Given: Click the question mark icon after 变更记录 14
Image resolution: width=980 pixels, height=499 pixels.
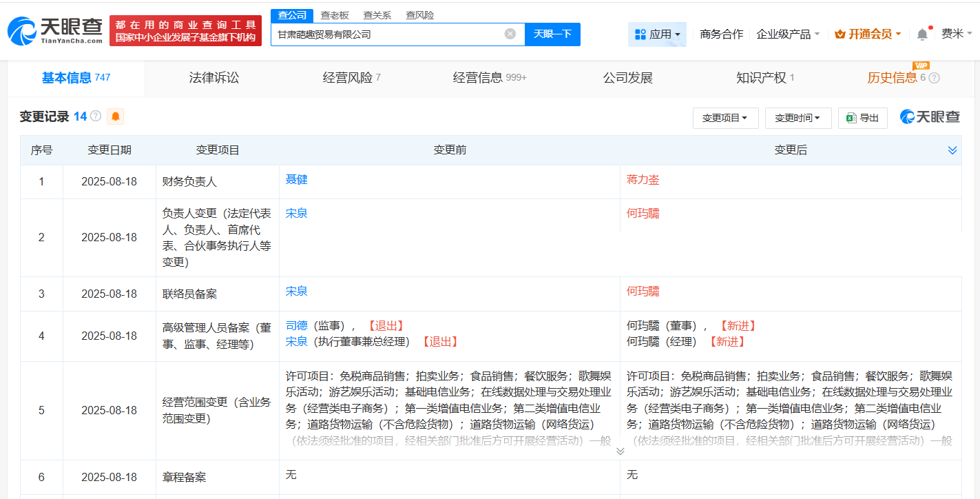Looking at the screenshot, I should 94,116.
